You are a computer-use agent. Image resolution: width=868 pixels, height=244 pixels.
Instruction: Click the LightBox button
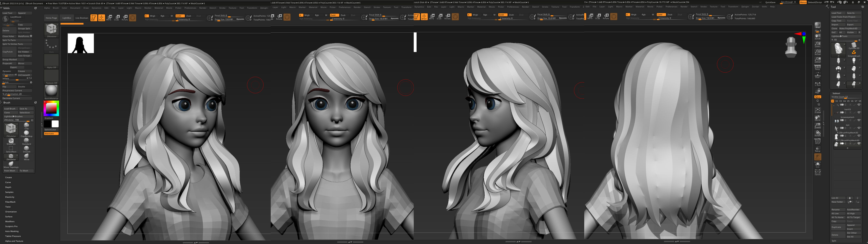tap(67, 18)
